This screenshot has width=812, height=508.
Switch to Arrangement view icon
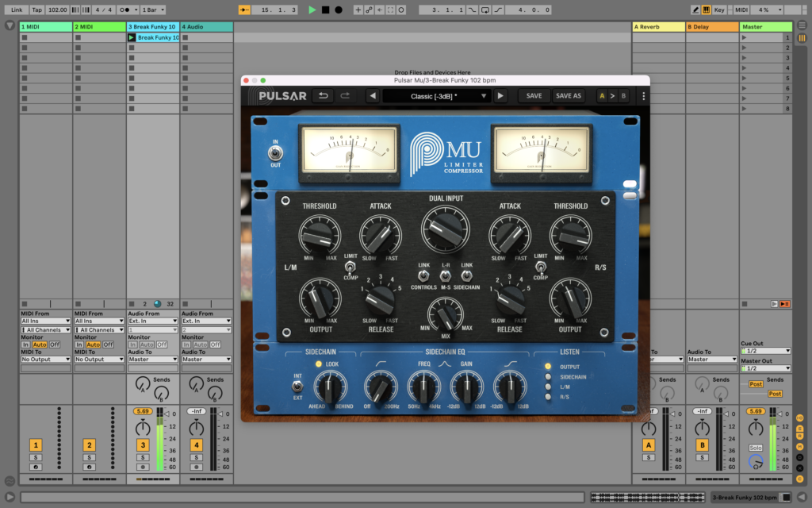(802, 25)
